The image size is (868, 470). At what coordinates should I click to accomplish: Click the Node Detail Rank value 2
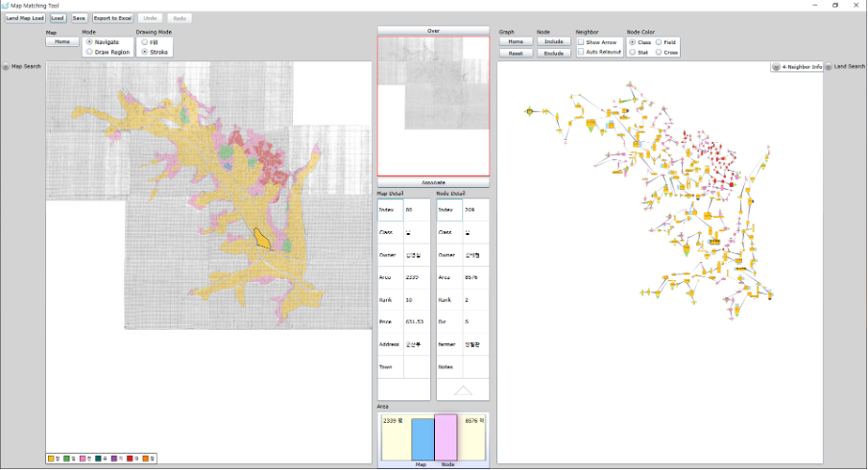click(475, 299)
